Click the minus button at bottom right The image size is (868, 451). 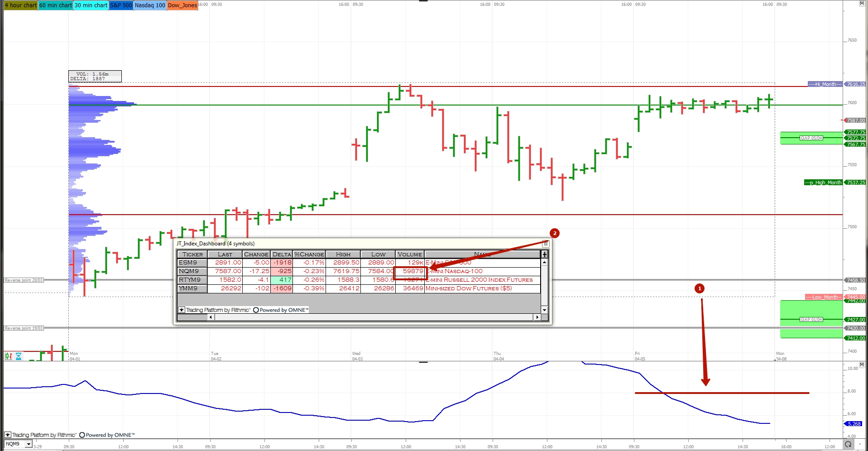tap(860, 444)
